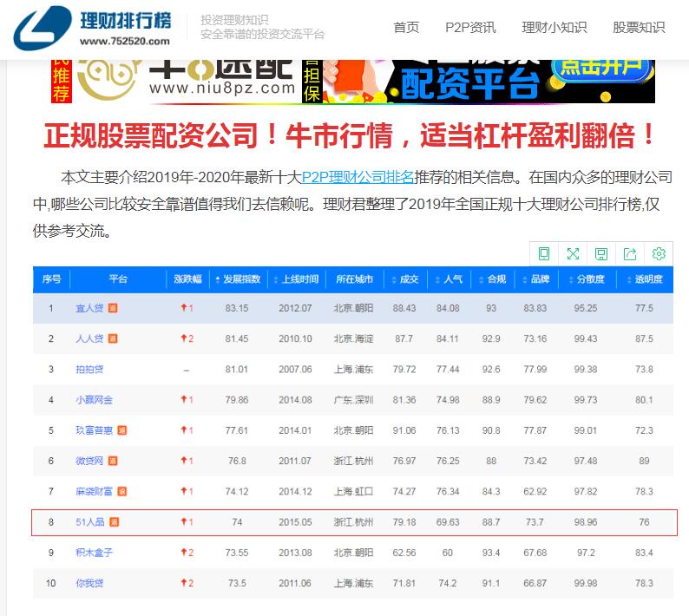Click the 涨跌幅 column header
The image size is (689, 616).
click(187, 279)
